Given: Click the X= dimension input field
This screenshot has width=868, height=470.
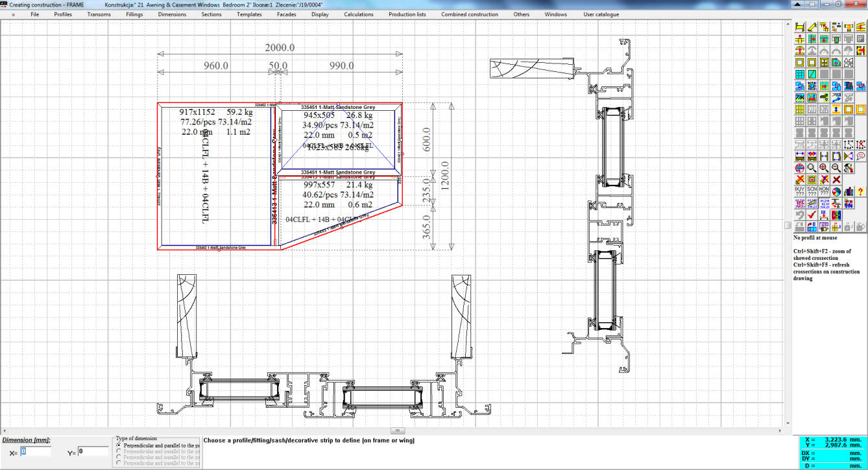Looking at the screenshot, I should pos(36,451).
